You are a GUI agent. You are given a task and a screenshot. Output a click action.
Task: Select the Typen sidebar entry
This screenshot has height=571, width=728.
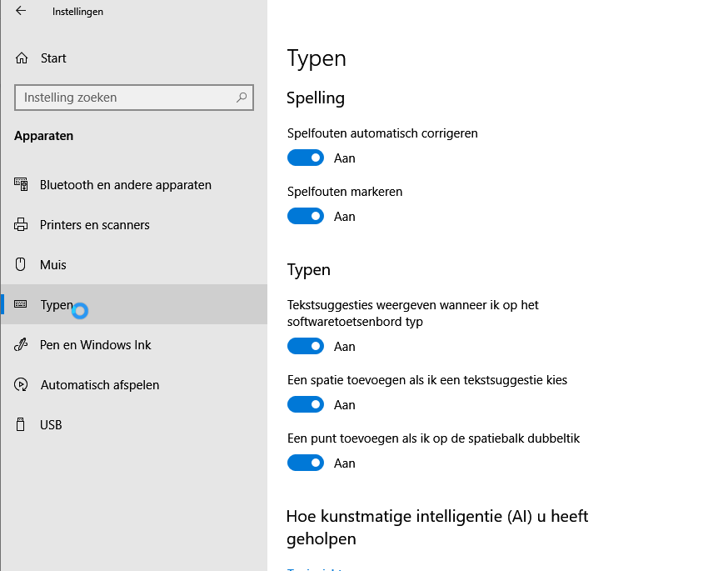[x=57, y=305]
